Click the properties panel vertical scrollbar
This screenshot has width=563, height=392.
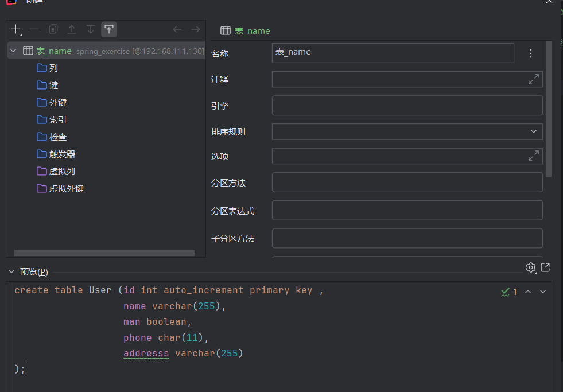click(548, 109)
